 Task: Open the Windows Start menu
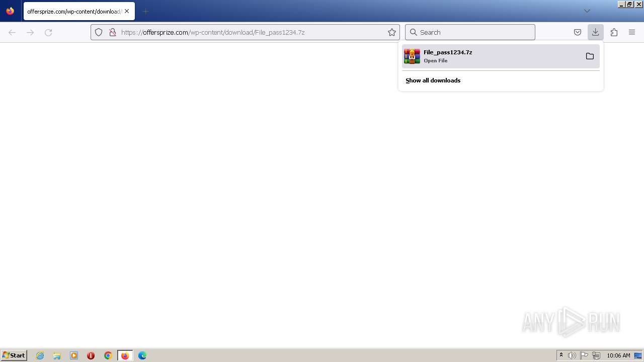tap(14, 355)
